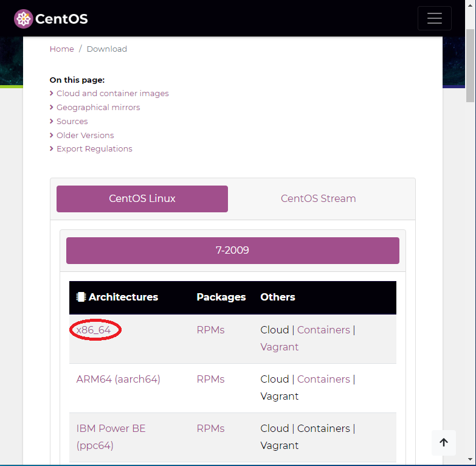Click the chevron before Cloud and container images
The height and width of the screenshot is (466, 476).
click(x=52, y=93)
